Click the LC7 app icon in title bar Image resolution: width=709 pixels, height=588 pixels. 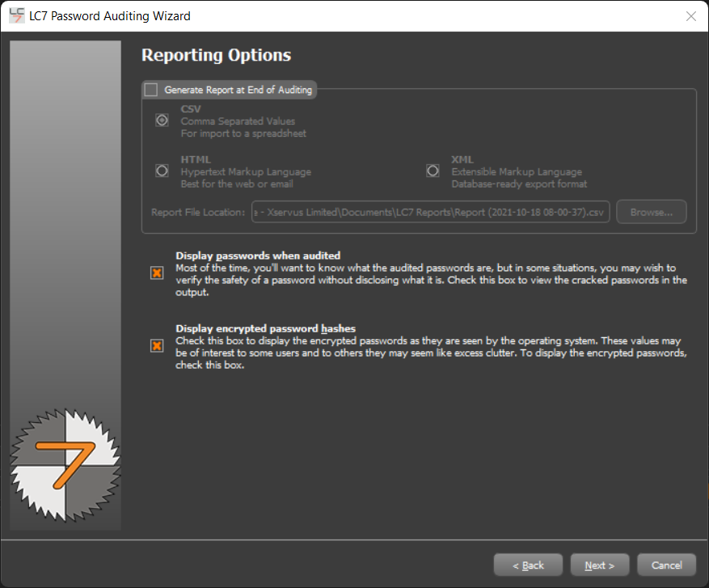(17, 16)
